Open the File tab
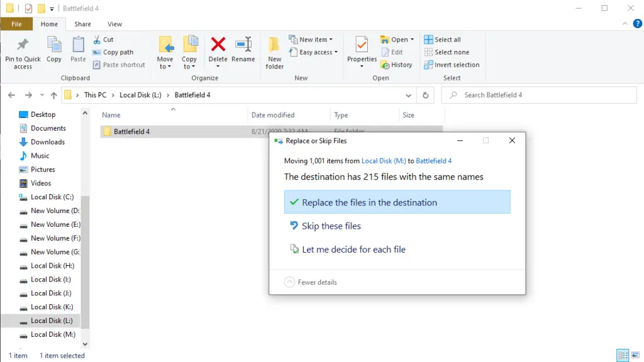644x362 pixels. (16, 24)
